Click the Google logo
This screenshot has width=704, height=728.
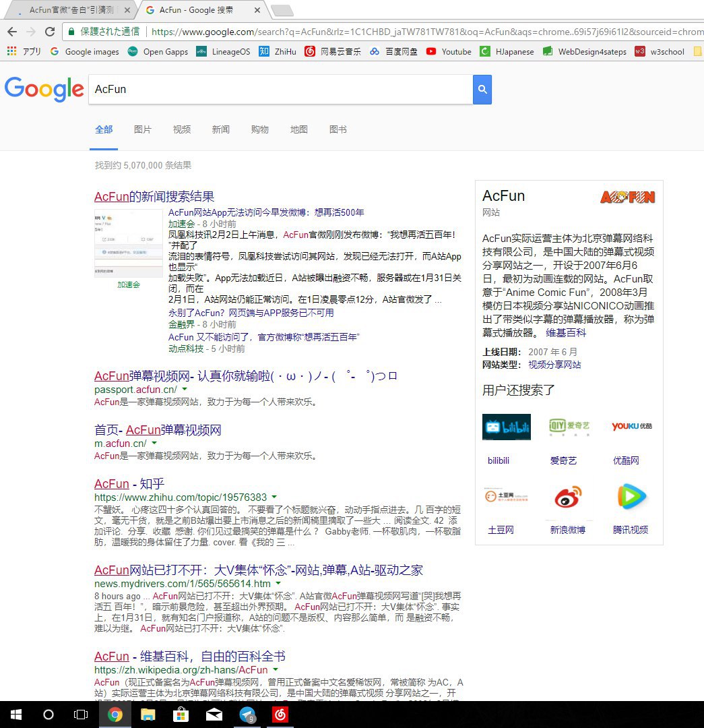44,90
